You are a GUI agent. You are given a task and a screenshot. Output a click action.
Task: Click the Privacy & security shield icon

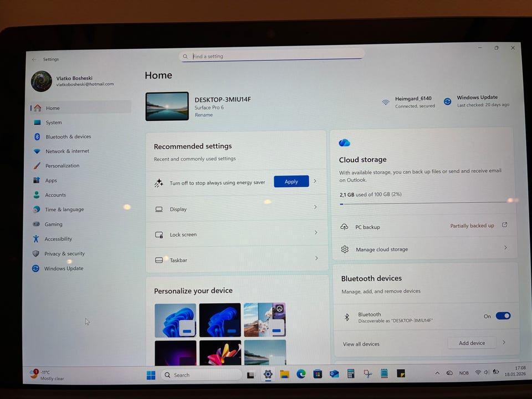tap(35, 253)
